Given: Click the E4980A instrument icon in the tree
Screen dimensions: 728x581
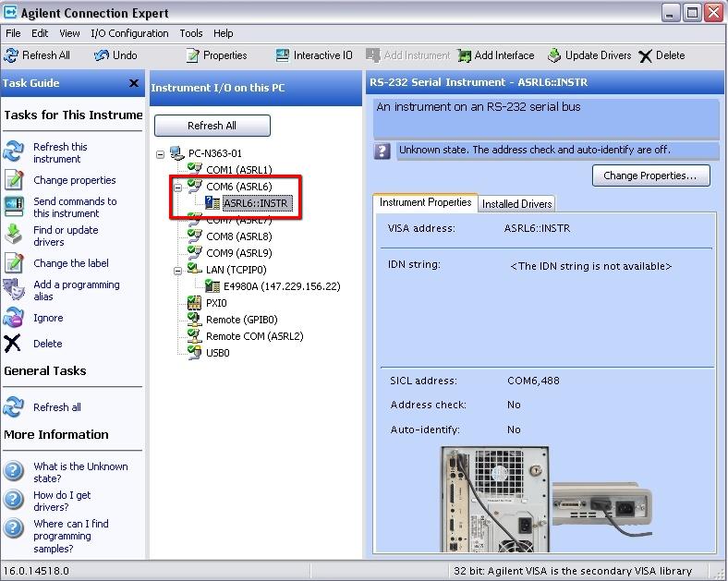Looking at the screenshot, I should pos(212,285).
